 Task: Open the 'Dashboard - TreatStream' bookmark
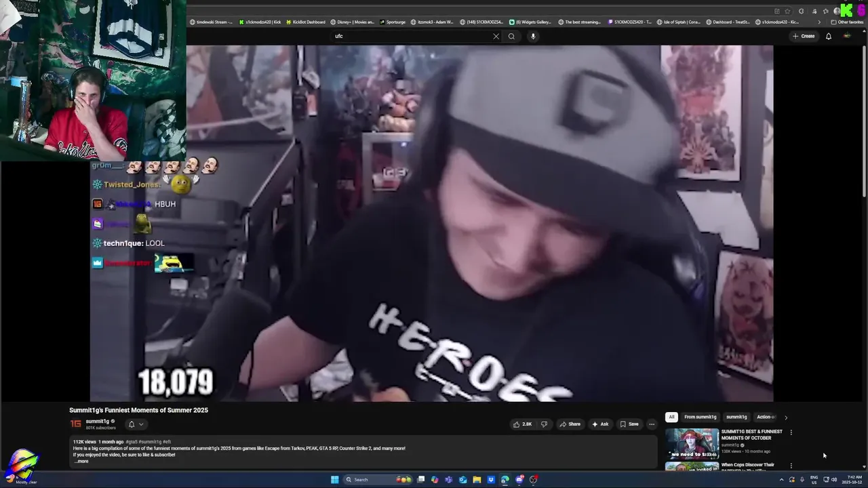pyautogui.click(x=728, y=22)
